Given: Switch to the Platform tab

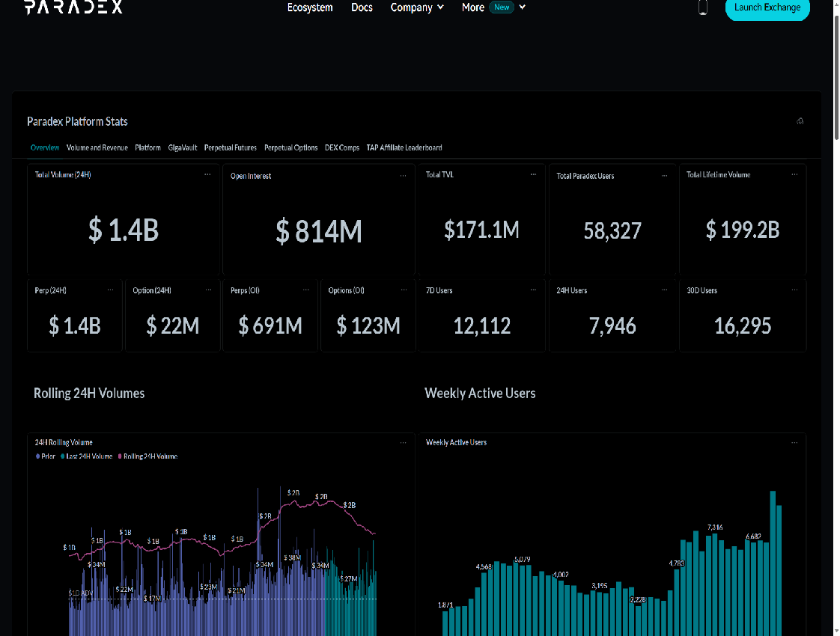Looking at the screenshot, I should click(x=147, y=147).
